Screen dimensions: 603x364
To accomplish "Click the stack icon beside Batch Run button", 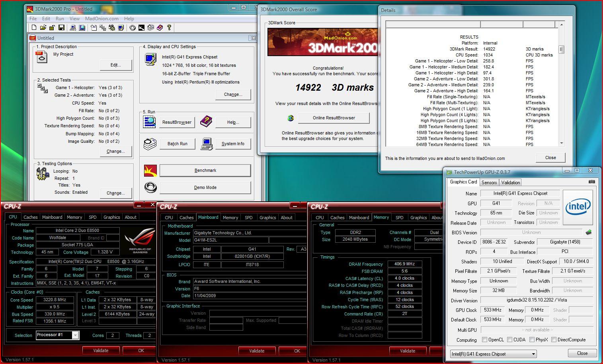I will pyautogui.click(x=150, y=144).
